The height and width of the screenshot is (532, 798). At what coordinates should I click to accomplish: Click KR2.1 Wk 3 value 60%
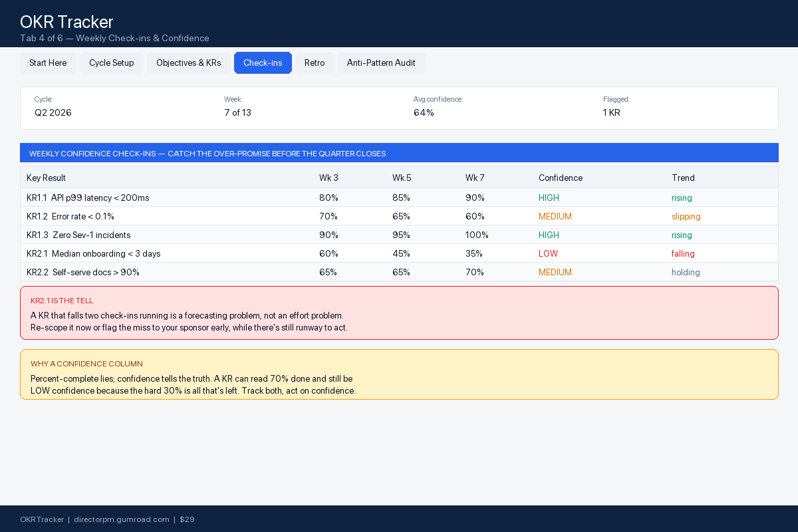[x=329, y=253]
